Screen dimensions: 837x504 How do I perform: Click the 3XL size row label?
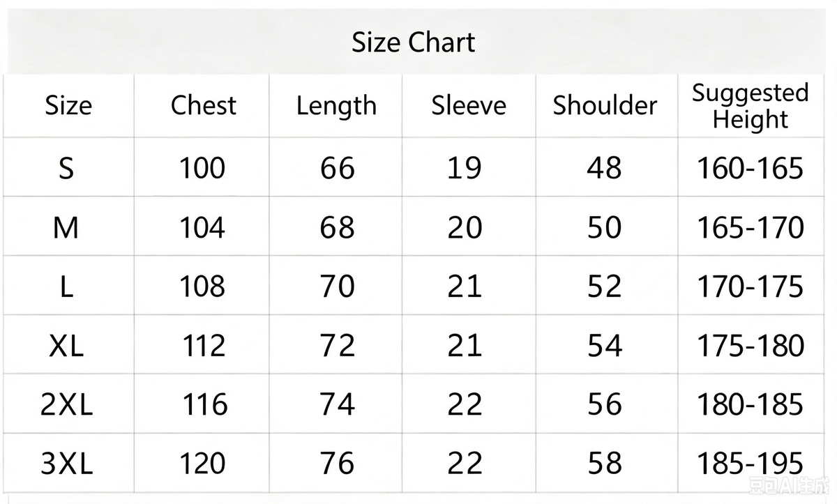coord(66,464)
